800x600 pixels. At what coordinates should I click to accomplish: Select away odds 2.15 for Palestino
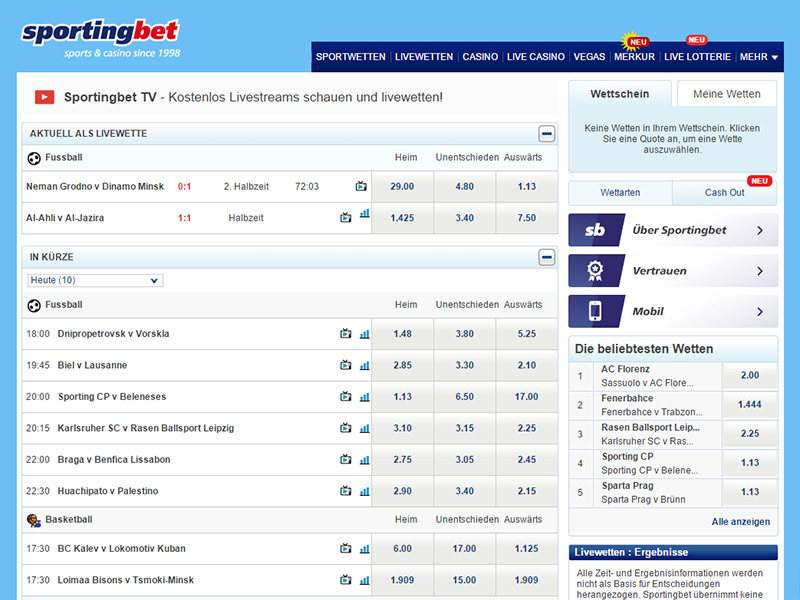click(527, 491)
